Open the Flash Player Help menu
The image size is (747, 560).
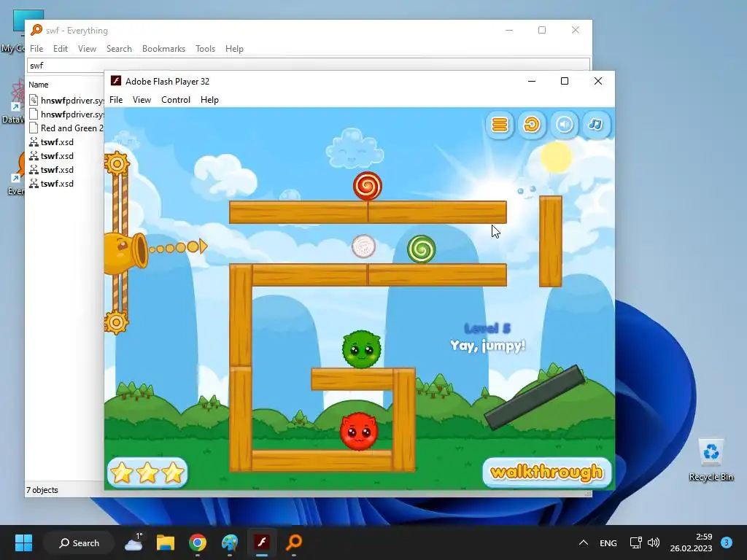pyautogui.click(x=209, y=99)
